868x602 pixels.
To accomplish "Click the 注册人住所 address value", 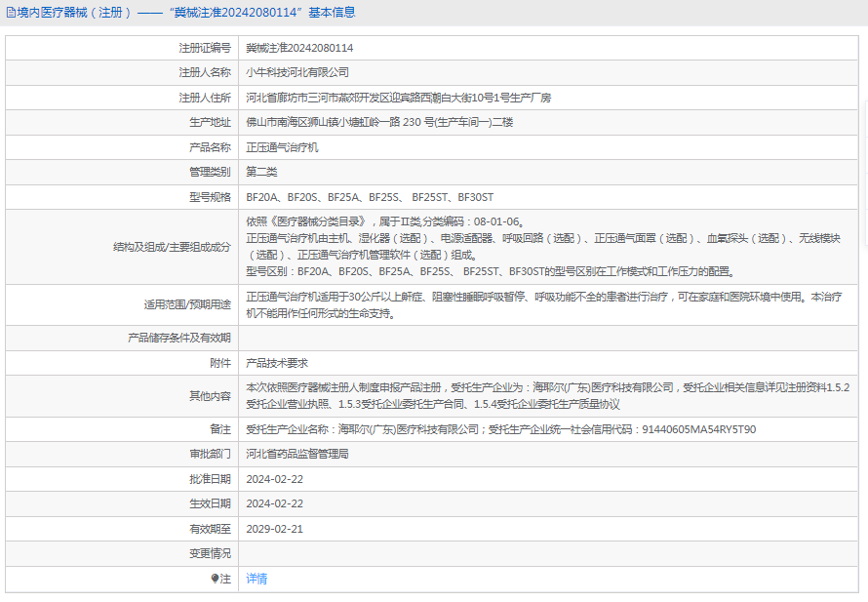I will [399, 98].
